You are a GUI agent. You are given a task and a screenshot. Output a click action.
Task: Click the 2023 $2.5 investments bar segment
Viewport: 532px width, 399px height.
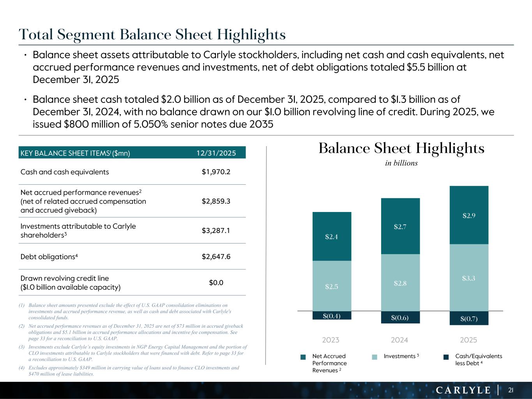tap(332, 286)
